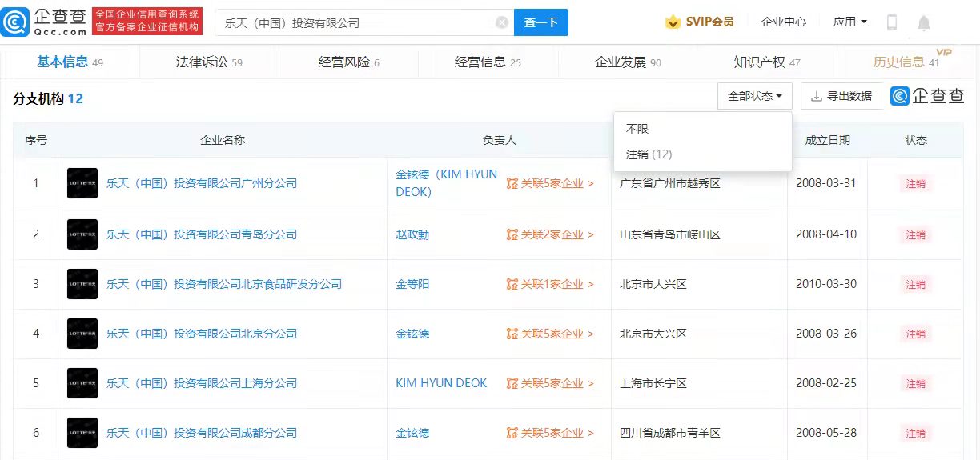Clear the search box with the X icon

pos(502,22)
